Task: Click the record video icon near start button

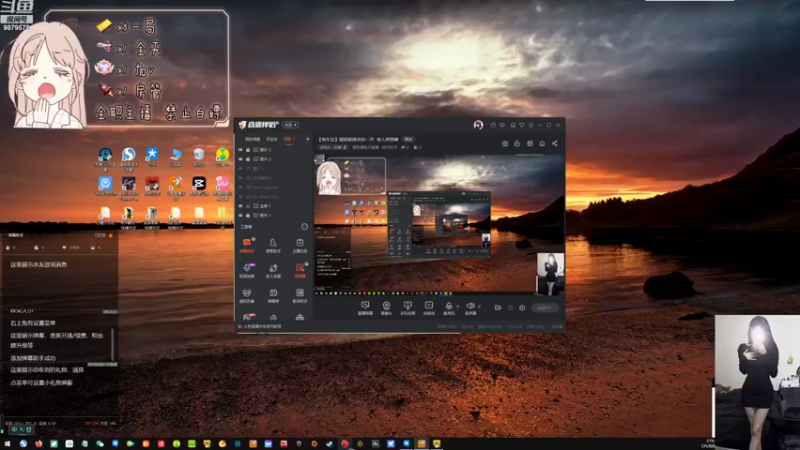Action: (x=497, y=308)
